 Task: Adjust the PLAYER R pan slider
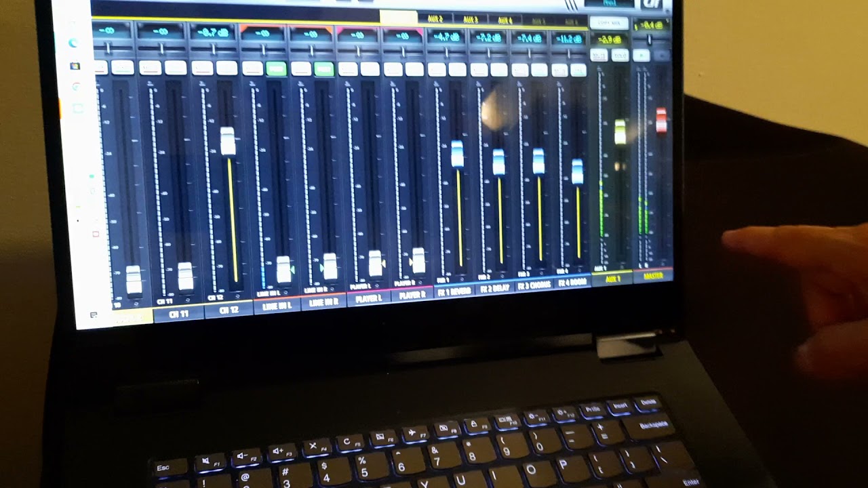(x=403, y=52)
